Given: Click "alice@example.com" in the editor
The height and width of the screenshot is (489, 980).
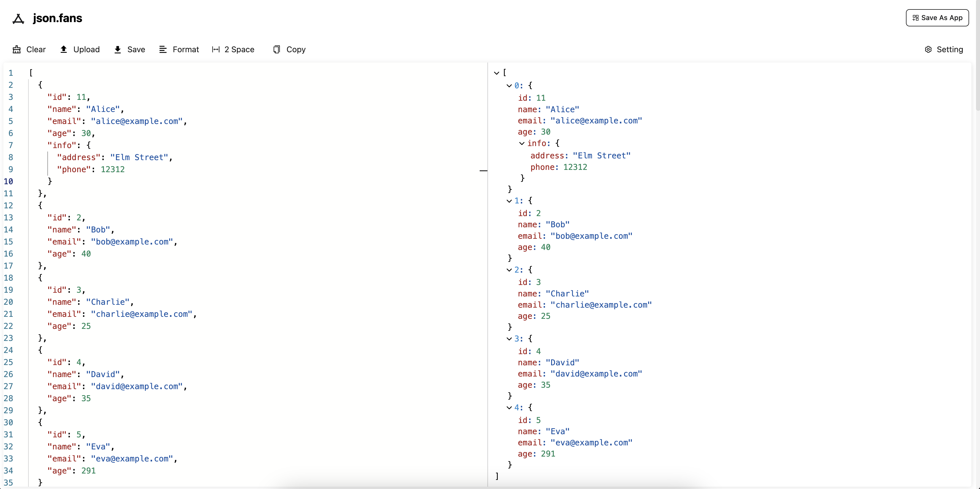Looking at the screenshot, I should click(x=137, y=121).
